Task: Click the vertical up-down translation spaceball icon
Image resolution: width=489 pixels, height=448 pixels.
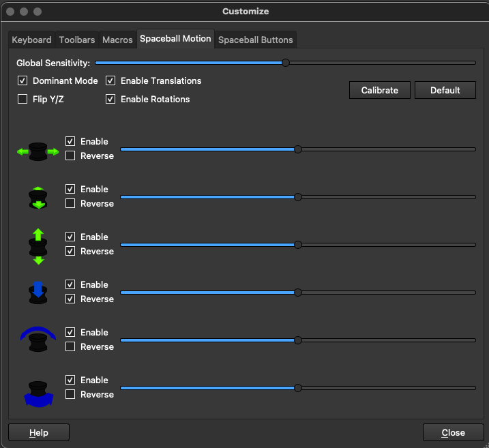Action: click(38, 247)
